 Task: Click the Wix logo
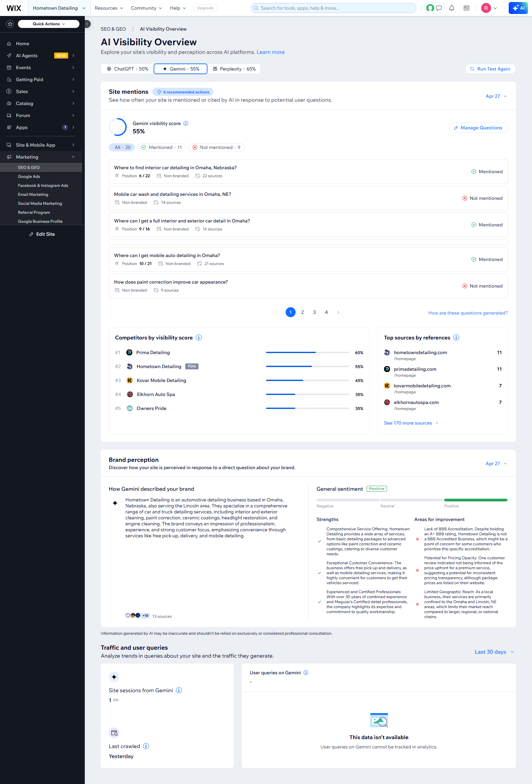pos(14,8)
